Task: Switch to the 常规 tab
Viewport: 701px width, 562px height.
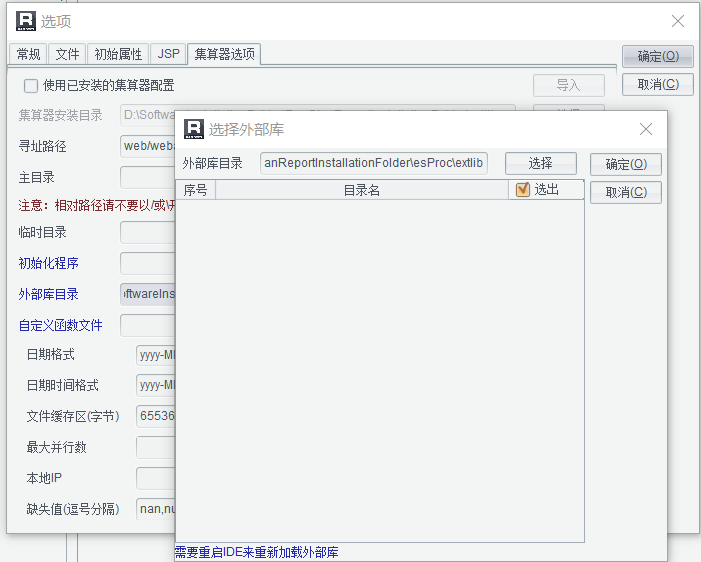Action: tap(28, 54)
